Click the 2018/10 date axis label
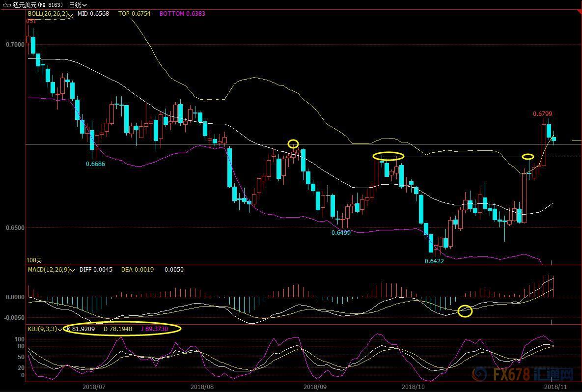This screenshot has width=582, height=392. coord(413,387)
